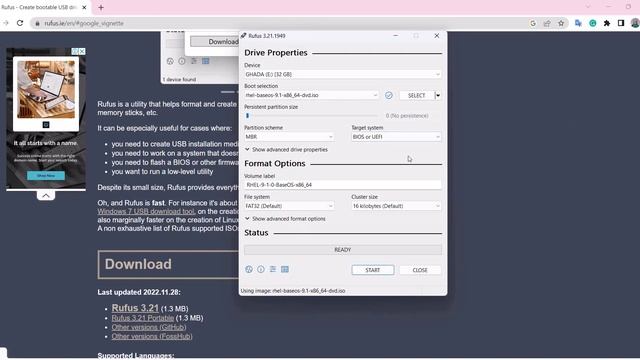Open the File system dropdown

point(289,206)
